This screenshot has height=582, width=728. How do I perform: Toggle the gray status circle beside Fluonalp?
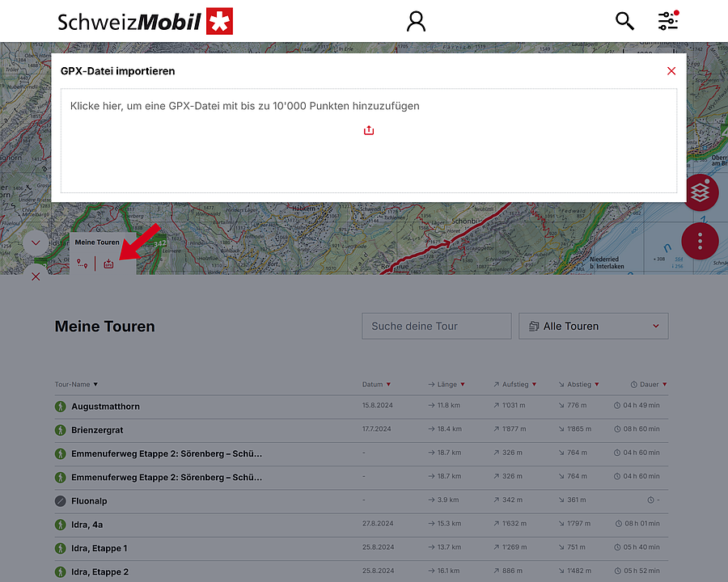coord(61,500)
